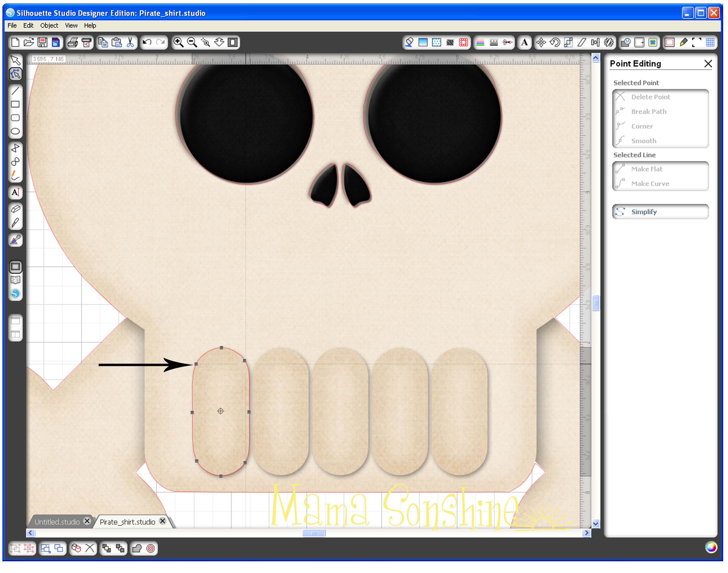The height and width of the screenshot is (573, 728).
Task: Select the Edit Points tool
Action: click(15, 74)
